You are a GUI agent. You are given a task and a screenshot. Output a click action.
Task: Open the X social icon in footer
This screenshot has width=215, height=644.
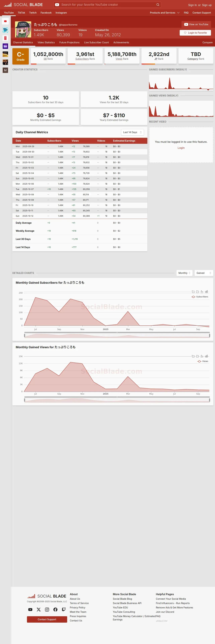39,610
